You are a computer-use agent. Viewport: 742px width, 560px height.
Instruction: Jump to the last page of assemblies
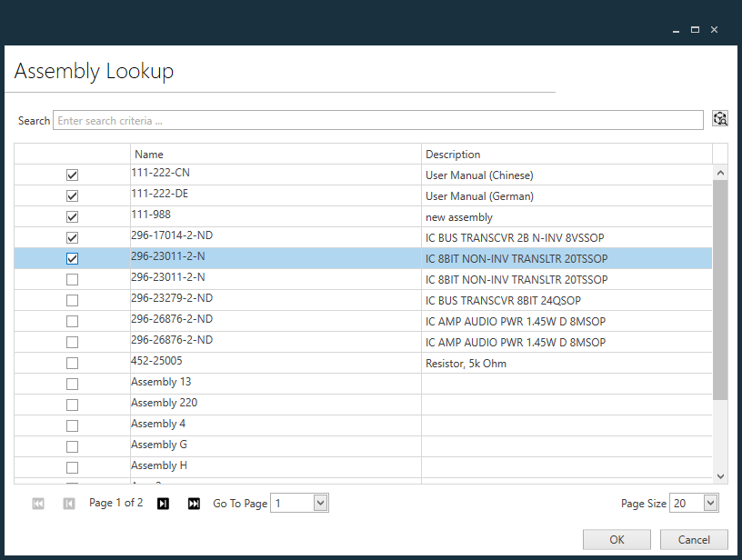[x=193, y=503]
